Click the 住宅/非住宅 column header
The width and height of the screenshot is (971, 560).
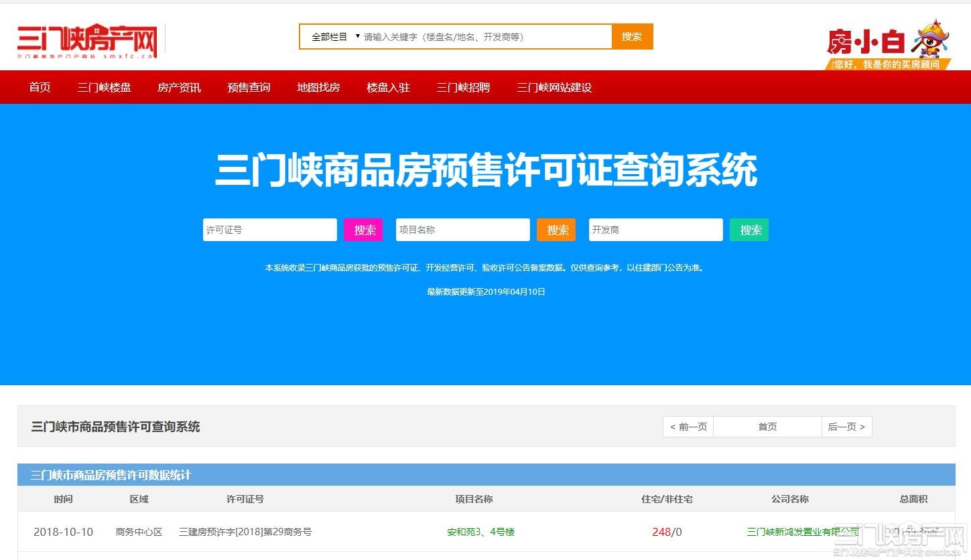tap(667, 499)
